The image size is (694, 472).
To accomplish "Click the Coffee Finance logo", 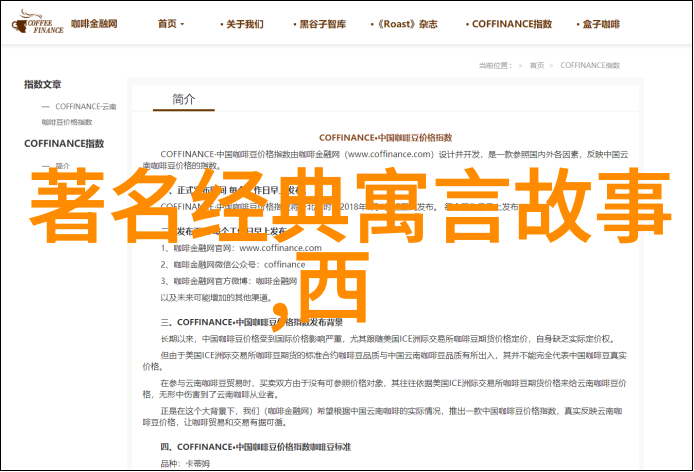I will [x=38, y=22].
